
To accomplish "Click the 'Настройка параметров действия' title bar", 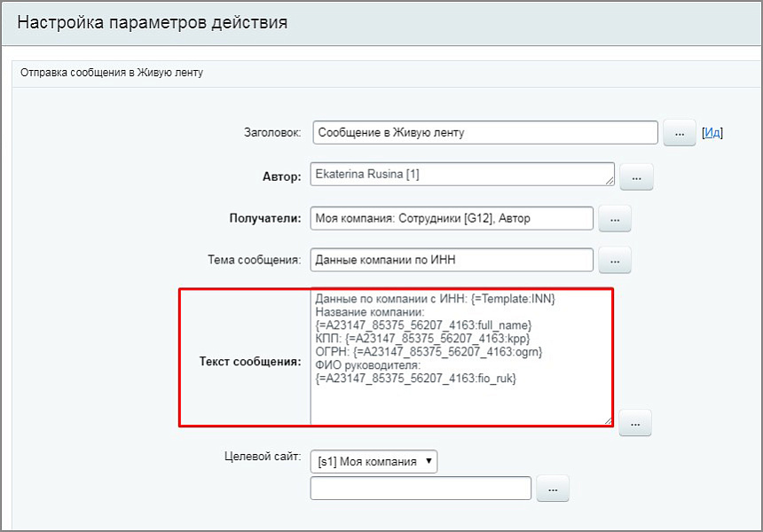I will point(153,22).
